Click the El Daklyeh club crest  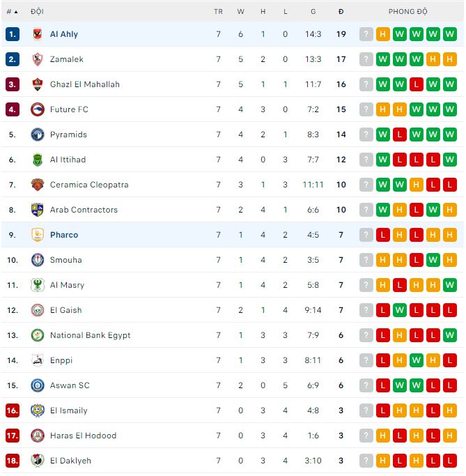coord(38,461)
